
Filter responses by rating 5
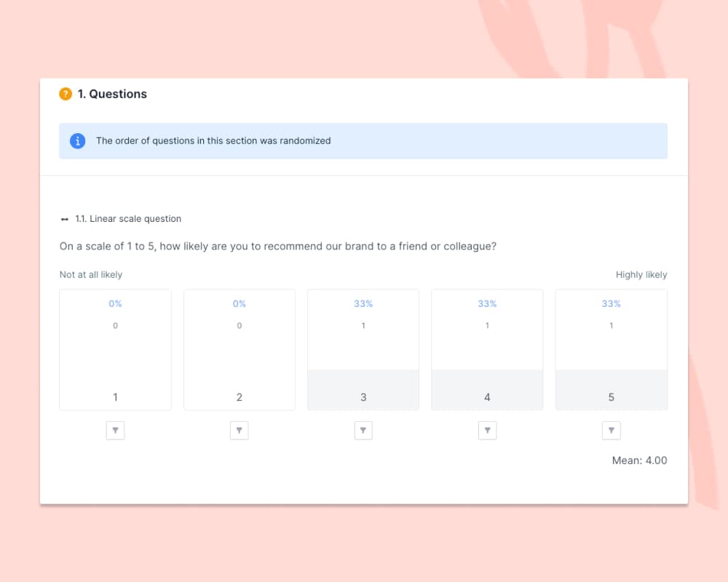point(612,431)
